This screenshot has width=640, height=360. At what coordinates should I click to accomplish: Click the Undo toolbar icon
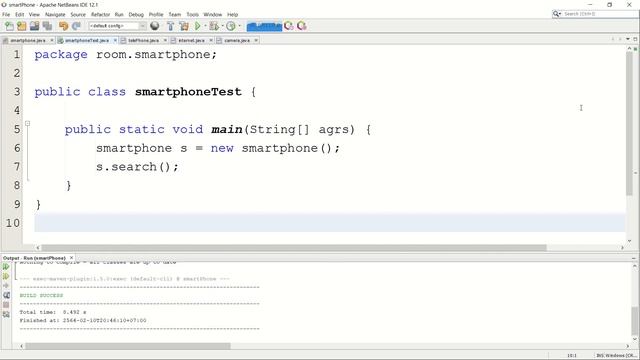pos(63,26)
